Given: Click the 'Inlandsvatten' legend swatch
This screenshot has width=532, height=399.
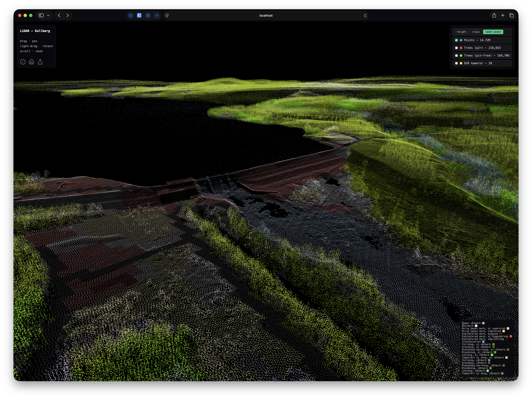Looking at the screenshot, I should [x=483, y=342].
